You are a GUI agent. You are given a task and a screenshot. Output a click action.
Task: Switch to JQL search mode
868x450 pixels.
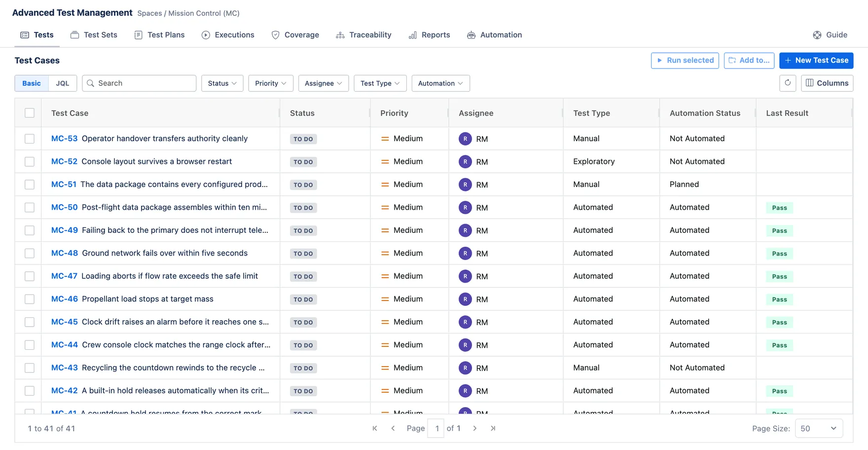pos(63,83)
